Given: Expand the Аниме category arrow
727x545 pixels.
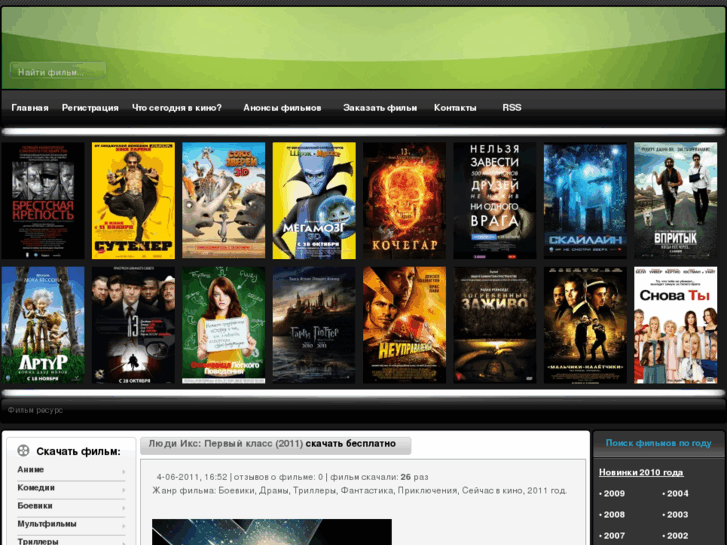Looking at the screenshot, I should coord(124,472).
